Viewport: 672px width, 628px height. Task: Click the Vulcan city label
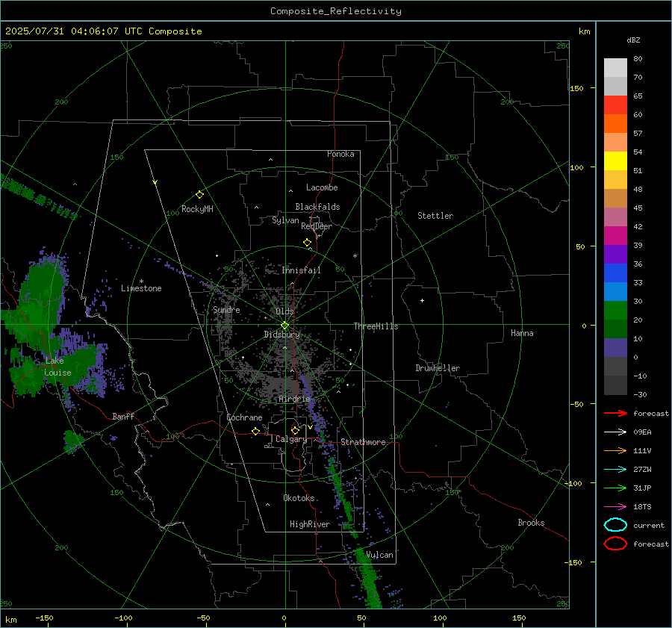[379, 555]
